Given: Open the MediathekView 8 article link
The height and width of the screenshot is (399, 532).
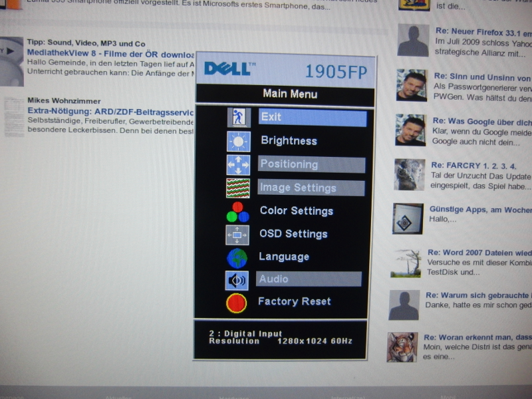Looking at the screenshot, I should click(110, 54).
